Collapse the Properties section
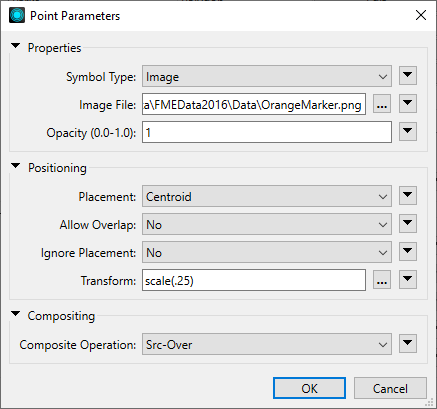This screenshot has height=409, width=437. click(16, 46)
